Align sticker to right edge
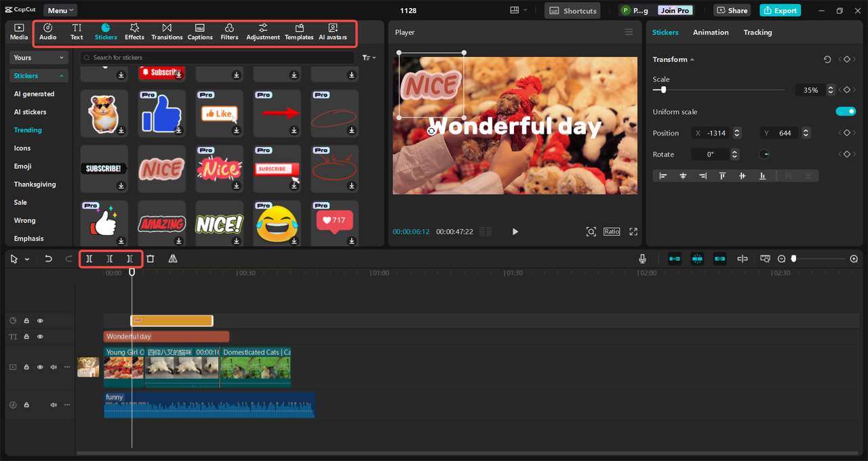Image resolution: width=868 pixels, height=461 pixels. pos(703,176)
